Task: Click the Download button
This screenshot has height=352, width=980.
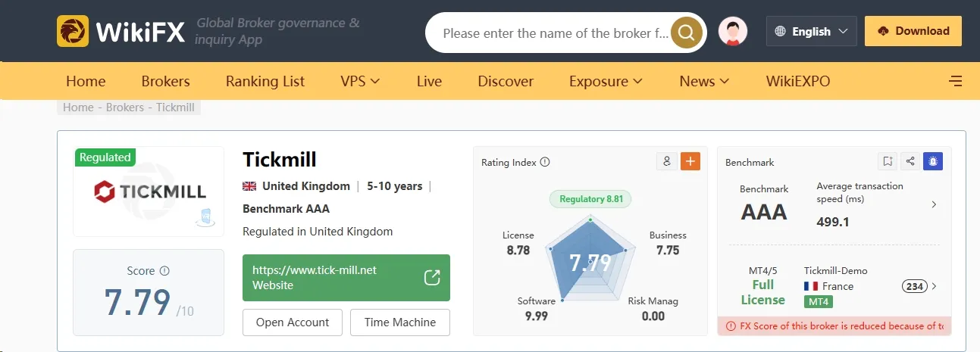Action: pyautogui.click(x=913, y=31)
